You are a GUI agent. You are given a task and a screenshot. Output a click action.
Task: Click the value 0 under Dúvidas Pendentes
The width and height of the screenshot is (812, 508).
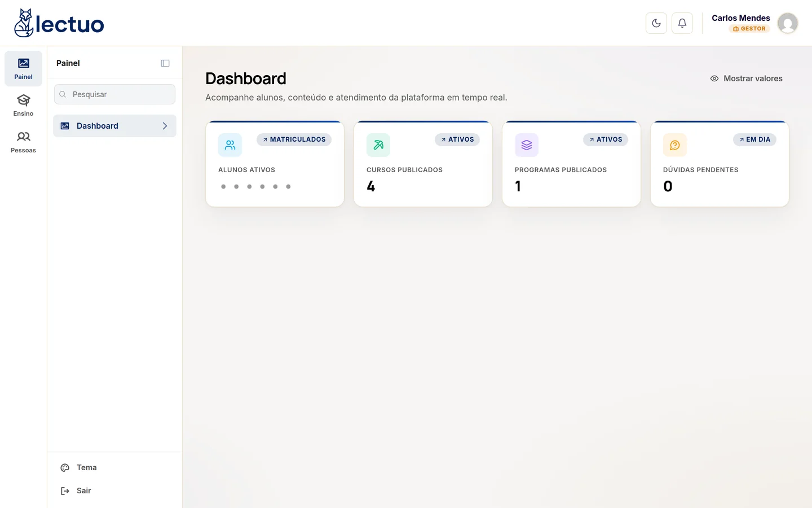(668, 186)
